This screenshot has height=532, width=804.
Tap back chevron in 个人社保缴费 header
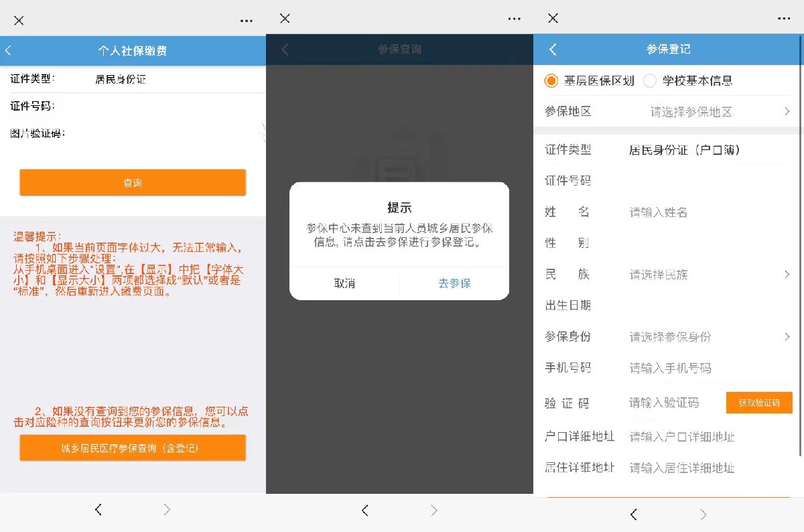[9, 50]
